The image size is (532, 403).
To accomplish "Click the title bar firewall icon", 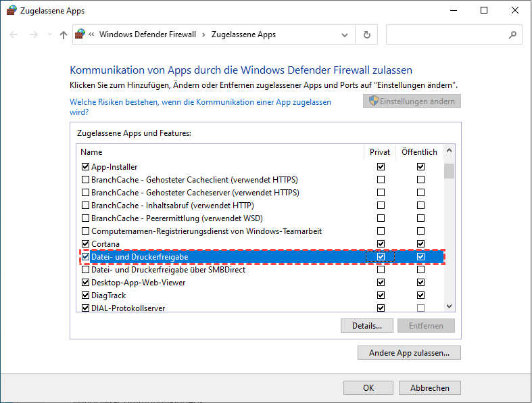I will 11,11.
